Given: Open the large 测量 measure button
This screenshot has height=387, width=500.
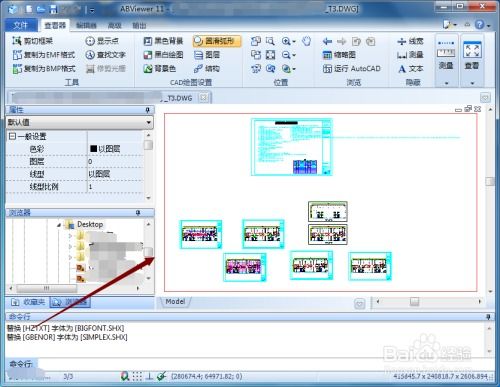Looking at the screenshot, I should [x=446, y=60].
